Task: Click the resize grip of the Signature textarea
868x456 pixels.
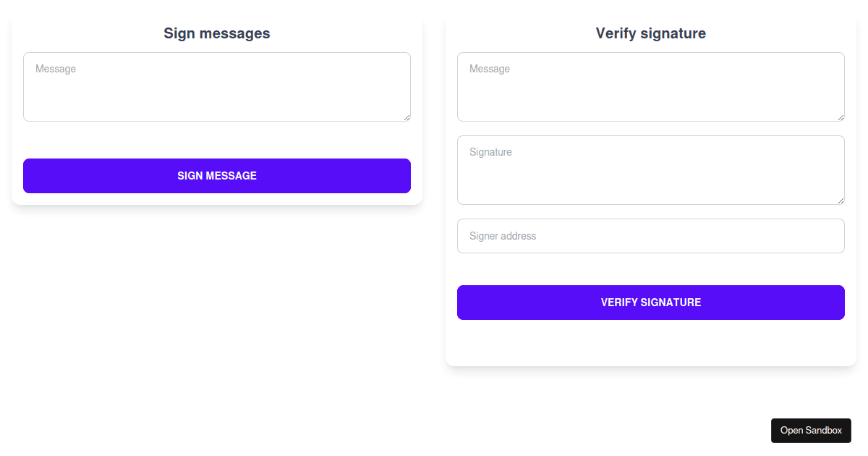Action: point(841,201)
